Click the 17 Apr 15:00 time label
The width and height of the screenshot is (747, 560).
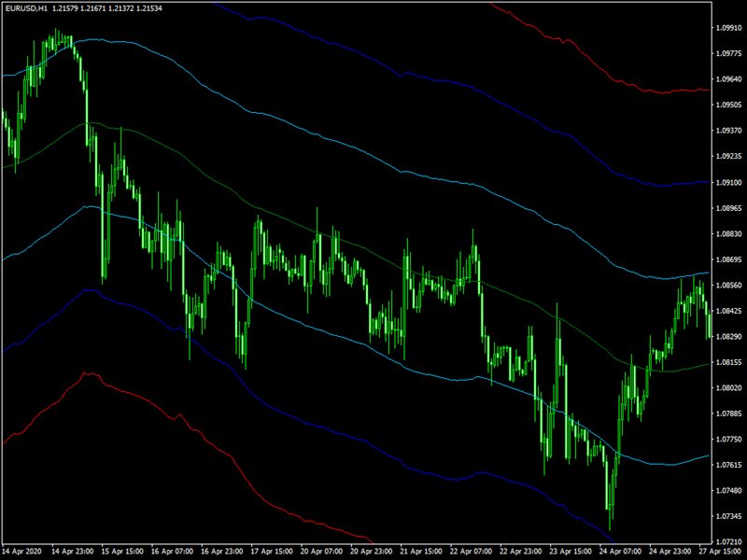(272, 552)
